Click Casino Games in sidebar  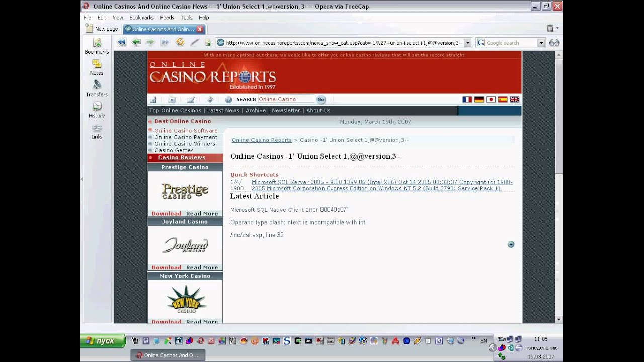(x=174, y=150)
